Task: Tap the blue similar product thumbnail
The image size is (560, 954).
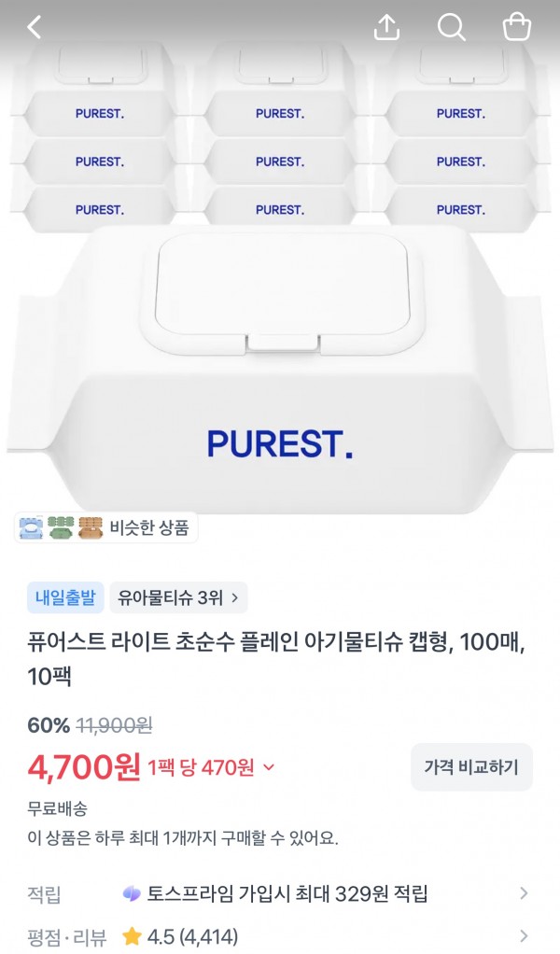Action: click(31, 527)
